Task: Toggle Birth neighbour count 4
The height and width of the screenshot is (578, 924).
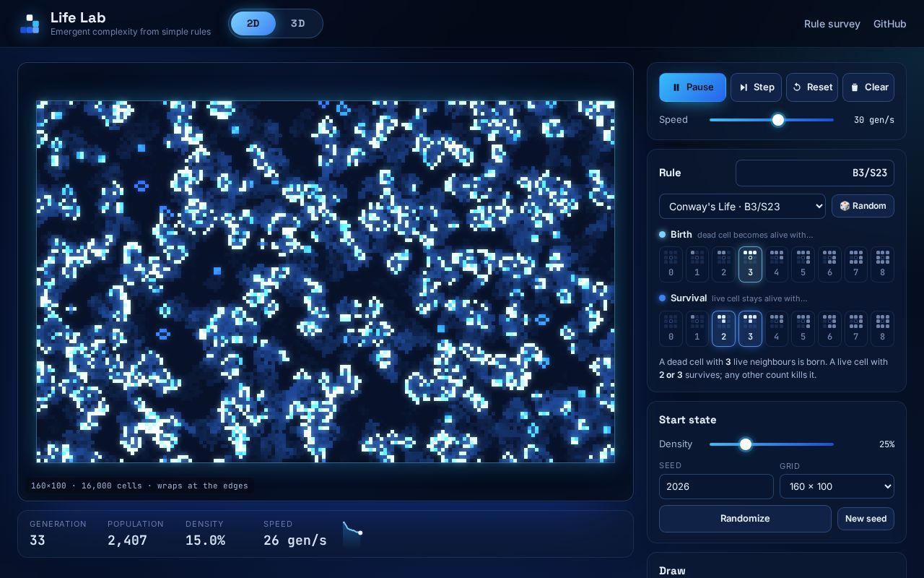Action: tap(777, 264)
